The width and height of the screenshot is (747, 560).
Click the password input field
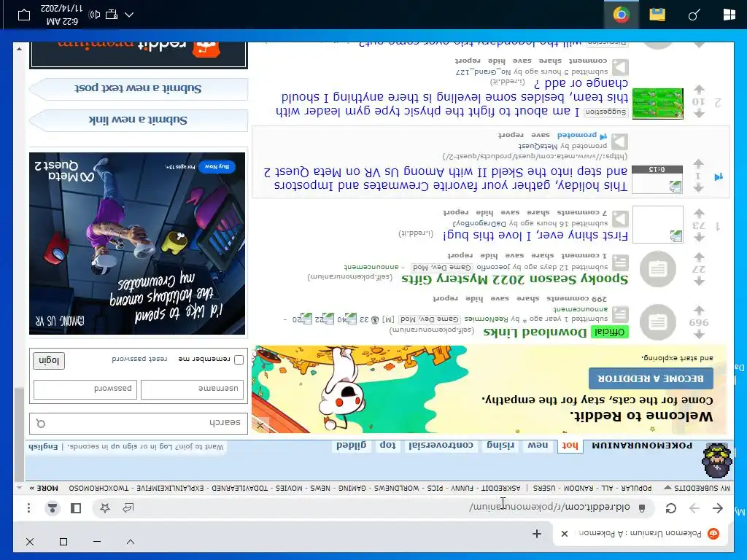pyautogui.click(x=85, y=389)
